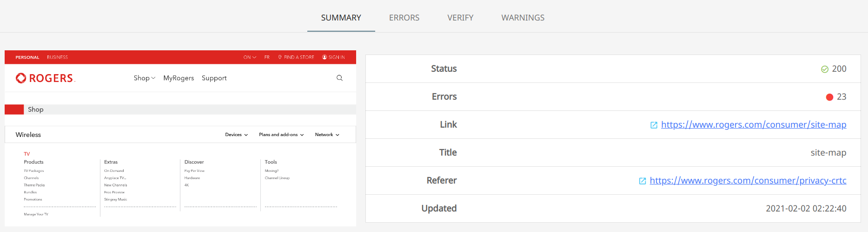
Task: Click Manage Your TV entry
Action: [x=36, y=214]
